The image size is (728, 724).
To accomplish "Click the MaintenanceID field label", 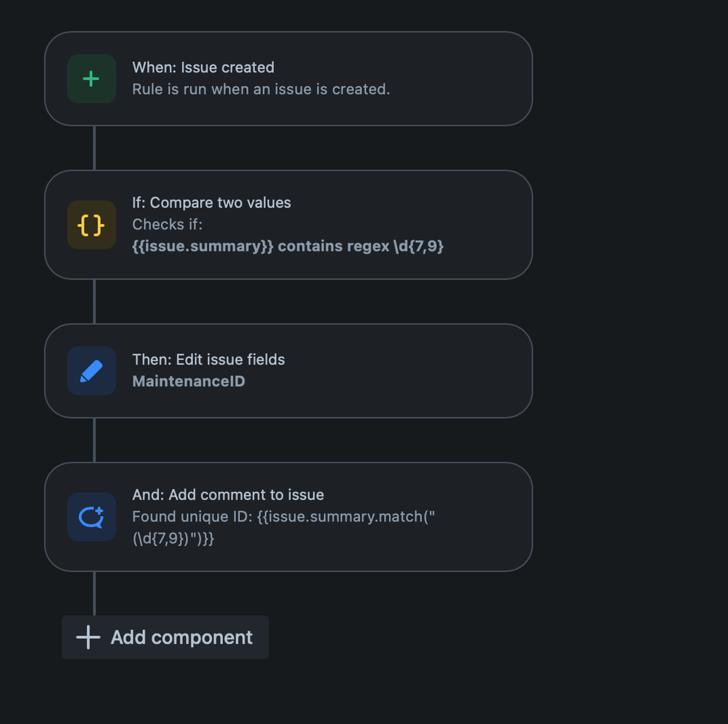I will point(189,381).
